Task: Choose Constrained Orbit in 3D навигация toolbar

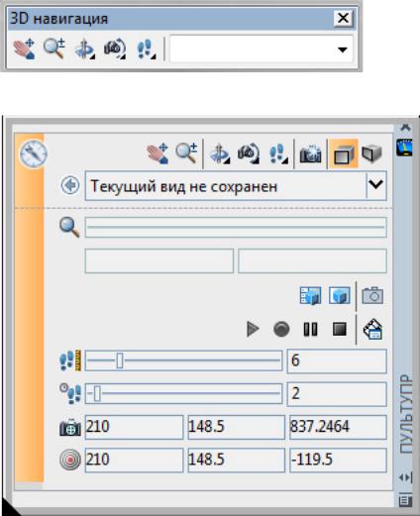Action: pos(84,50)
